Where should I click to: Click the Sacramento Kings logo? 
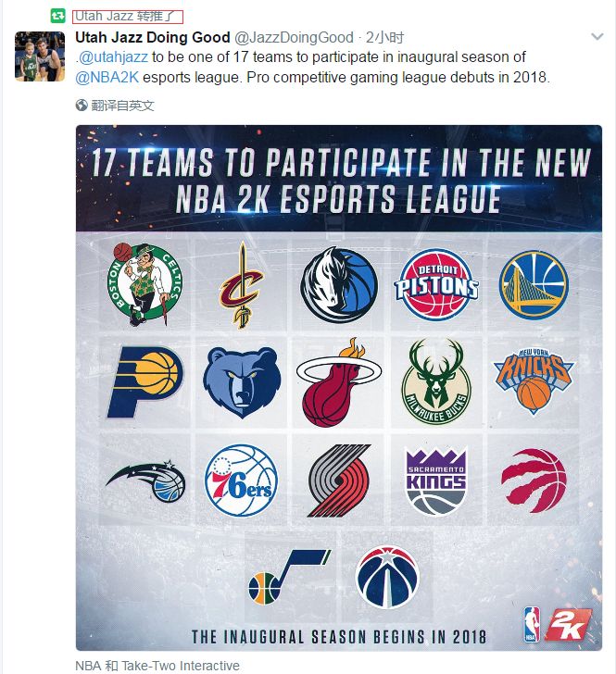[x=436, y=481]
